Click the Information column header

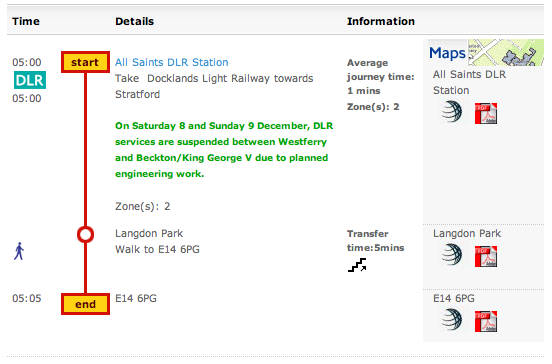tap(381, 21)
